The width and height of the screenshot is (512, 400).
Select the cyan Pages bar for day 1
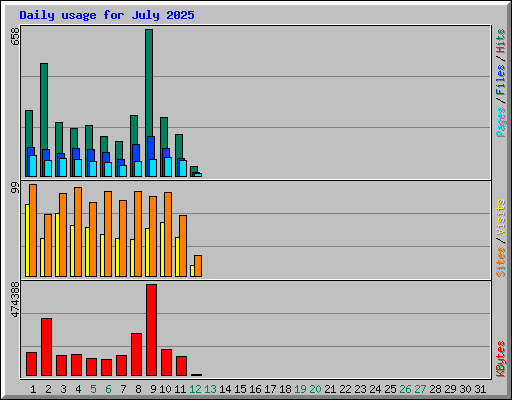point(33,166)
